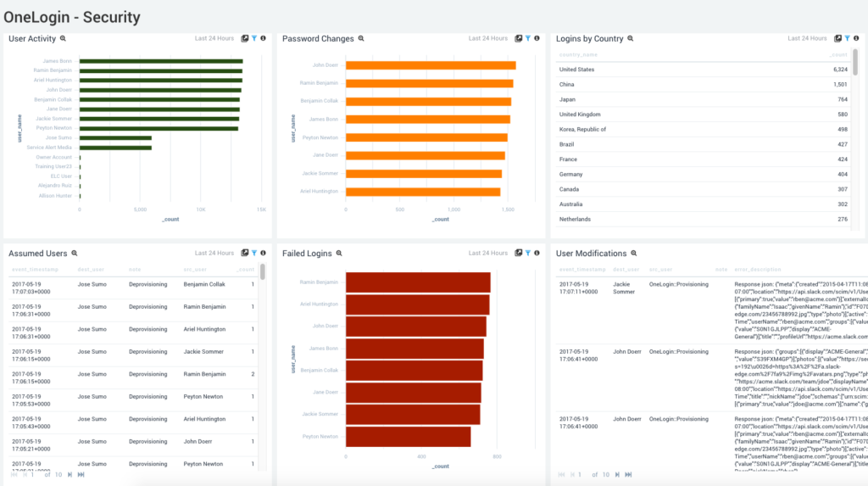Image resolution: width=868 pixels, height=486 pixels.
Task: Click Jackie Sommer in User Modifications dest_user
Action: click(x=624, y=288)
